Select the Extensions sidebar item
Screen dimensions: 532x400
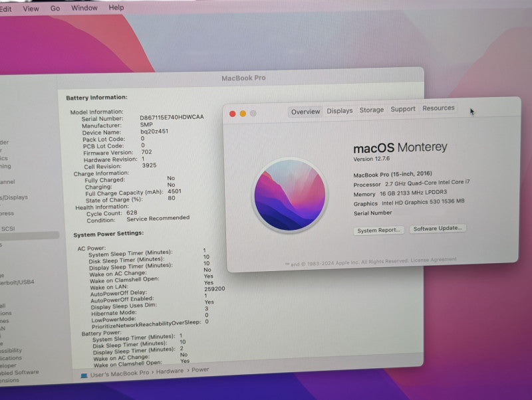coord(9,380)
